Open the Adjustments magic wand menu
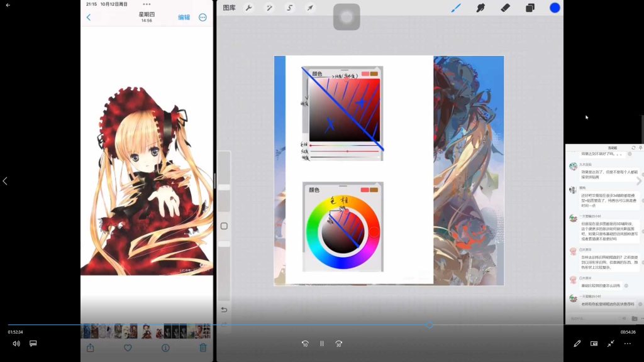 coord(269,8)
